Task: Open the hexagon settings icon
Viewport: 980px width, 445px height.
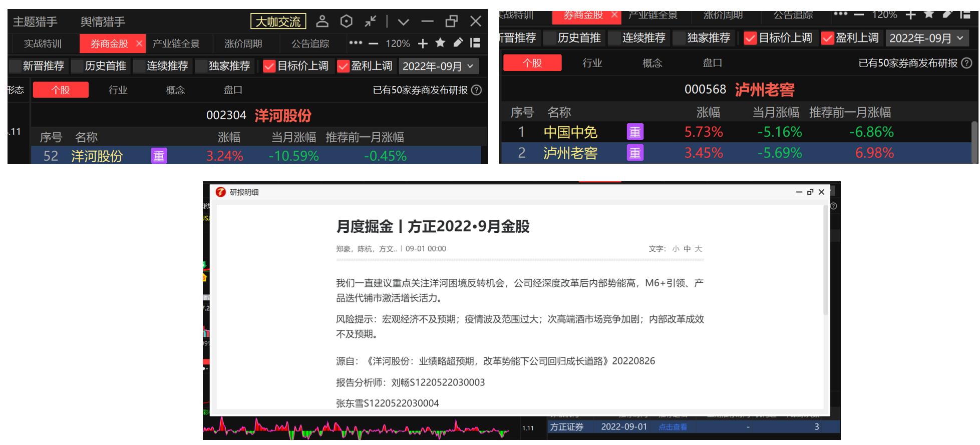Action: 347,22
